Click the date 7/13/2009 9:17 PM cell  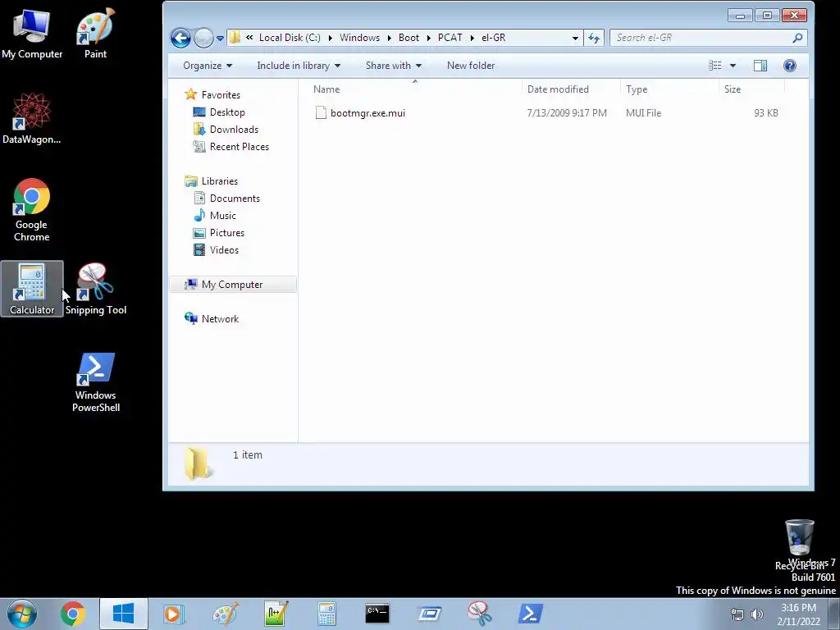tap(567, 113)
